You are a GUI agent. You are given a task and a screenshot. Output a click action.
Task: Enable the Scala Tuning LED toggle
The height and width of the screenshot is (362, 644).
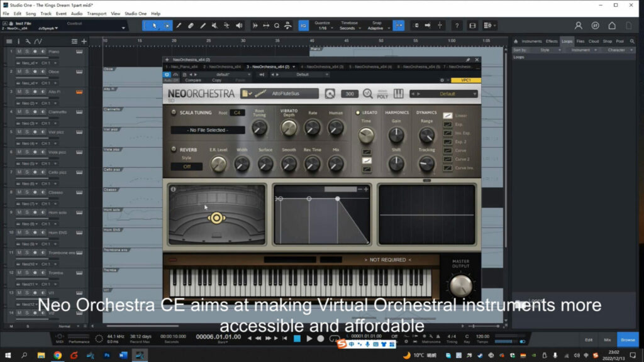tap(174, 112)
